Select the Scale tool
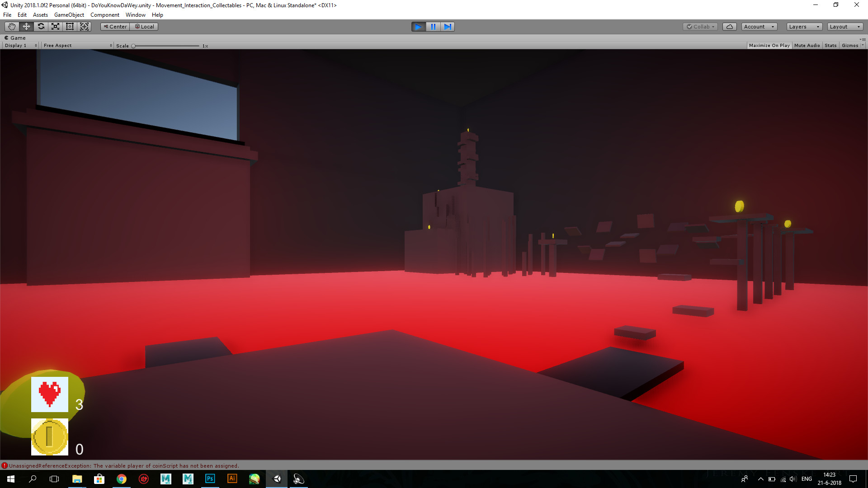This screenshot has height=488, width=868. click(55, 26)
